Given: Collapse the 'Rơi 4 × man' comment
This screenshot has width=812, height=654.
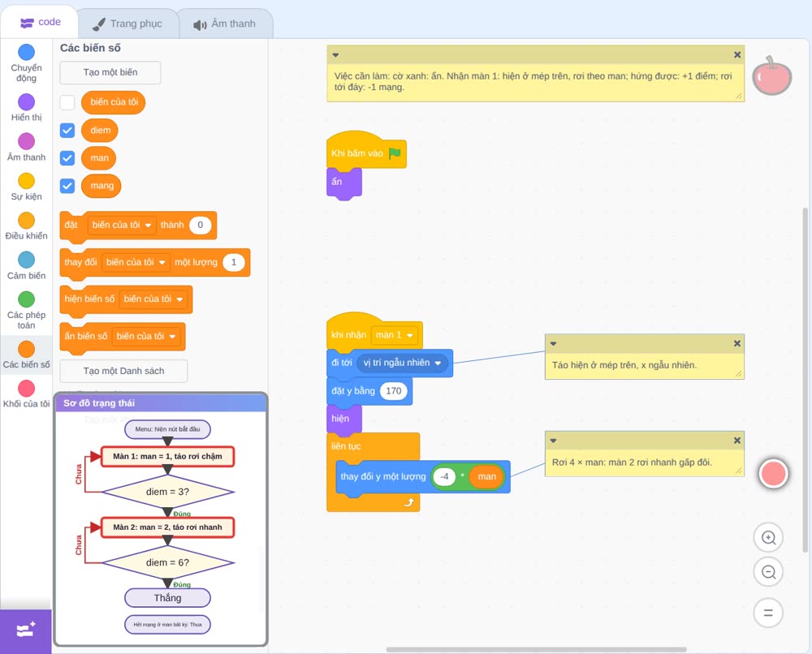Looking at the screenshot, I should coord(553,441).
